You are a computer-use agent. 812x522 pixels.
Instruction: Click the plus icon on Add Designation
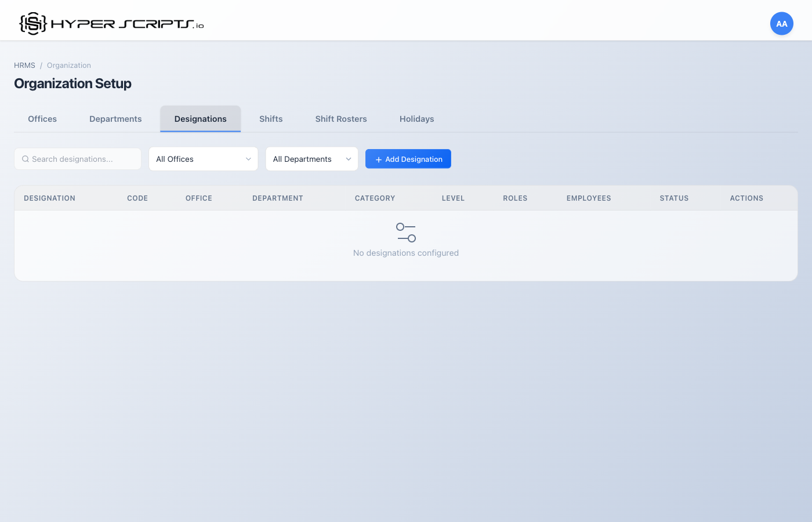tap(379, 158)
